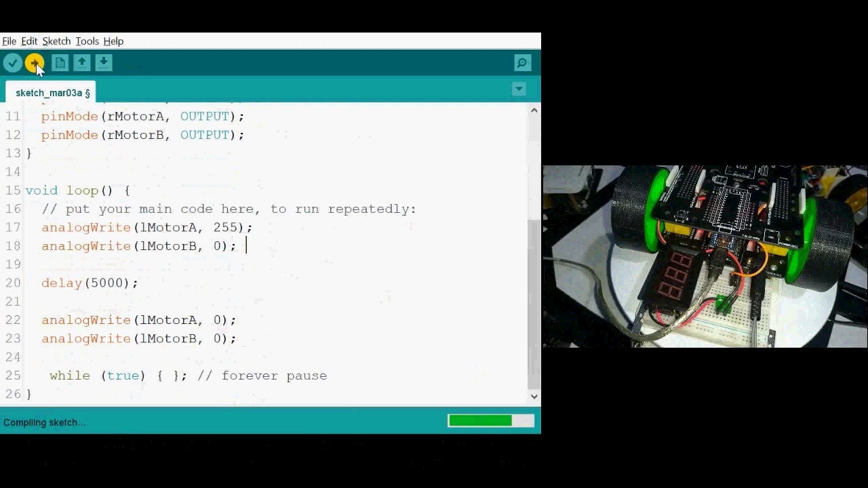The height and width of the screenshot is (488, 868).
Task: Open the File menu
Action: click(x=9, y=41)
